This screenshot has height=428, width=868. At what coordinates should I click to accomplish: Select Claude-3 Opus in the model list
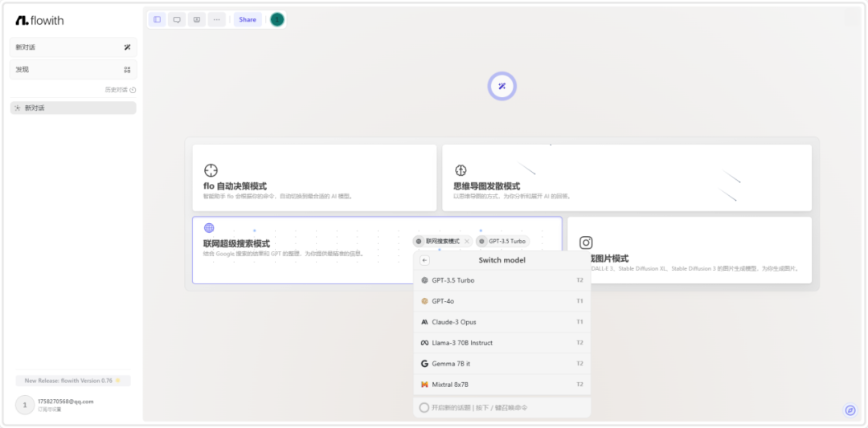coord(502,322)
